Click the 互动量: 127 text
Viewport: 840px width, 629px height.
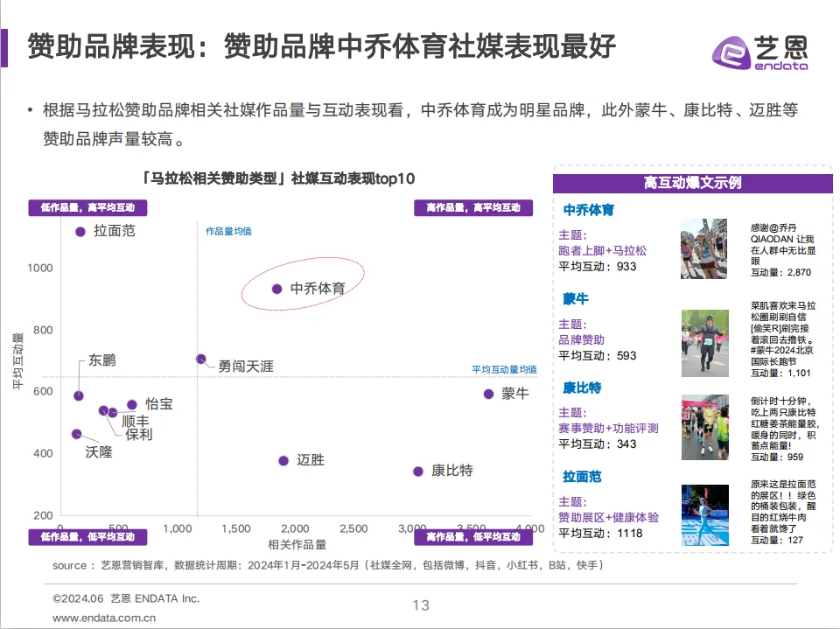[x=777, y=541]
